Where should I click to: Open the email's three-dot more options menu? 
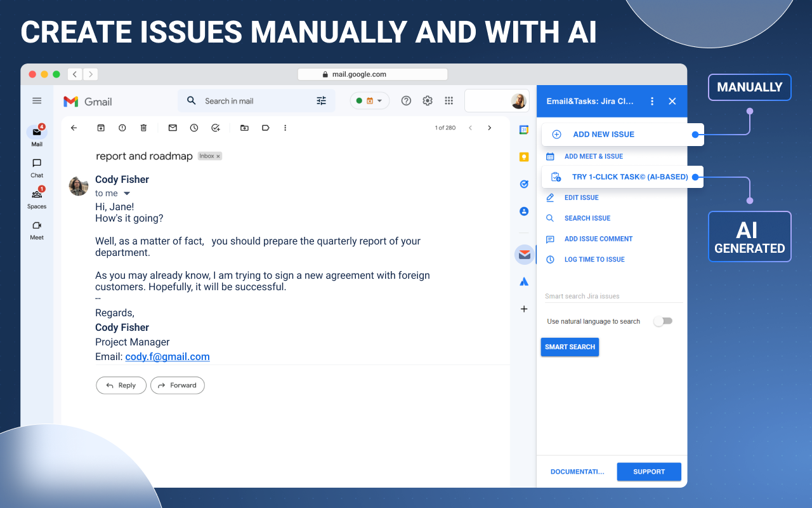[x=285, y=128]
